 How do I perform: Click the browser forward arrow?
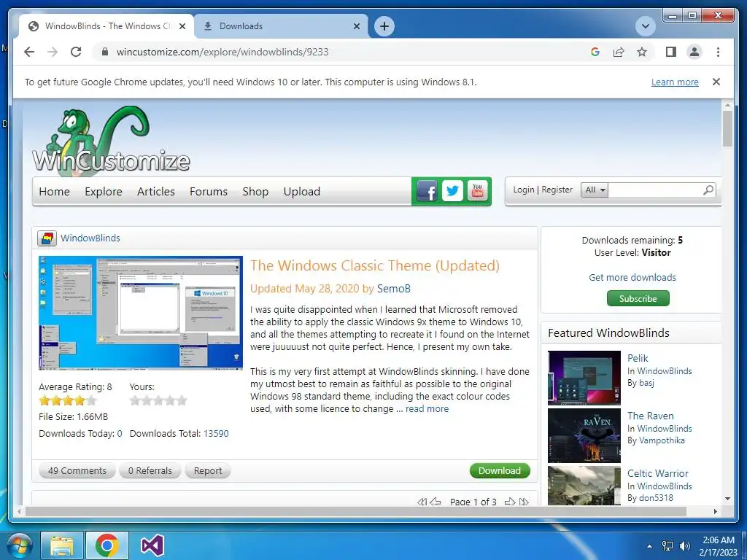click(53, 52)
